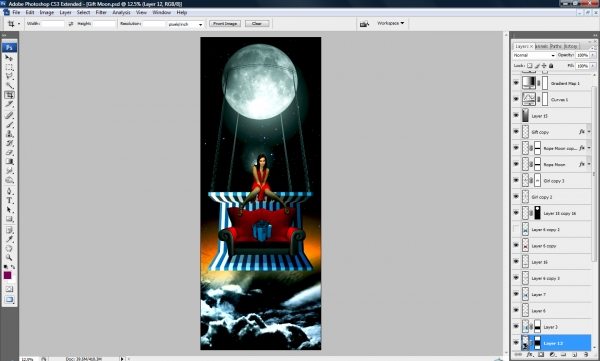Image resolution: width=600 pixels, height=361 pixels.
Task: Hide the selected Layer 12
Action: tap(516, 343)
